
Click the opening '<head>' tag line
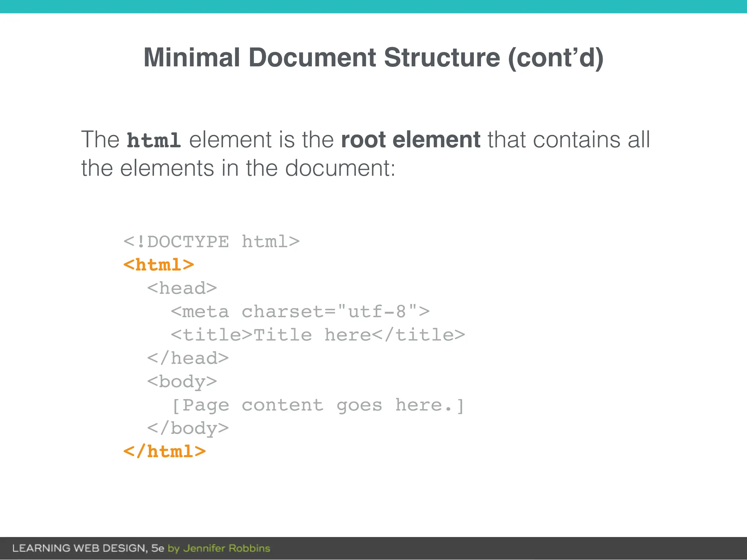(x=182, y=288)
